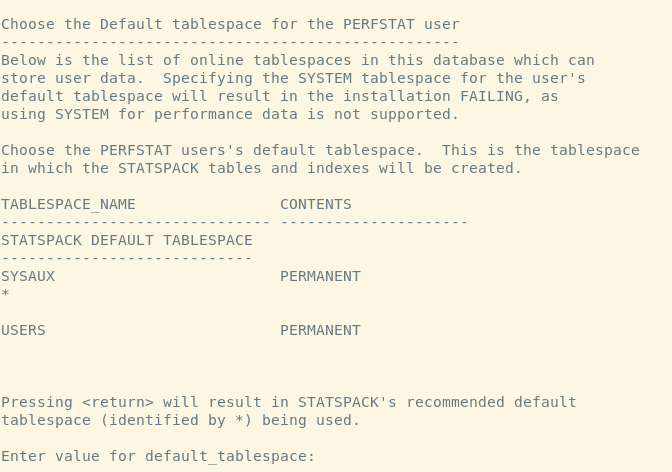672x472 pixels.
Task: Click the CONTENTS column header
Action: tap(316, 204)
